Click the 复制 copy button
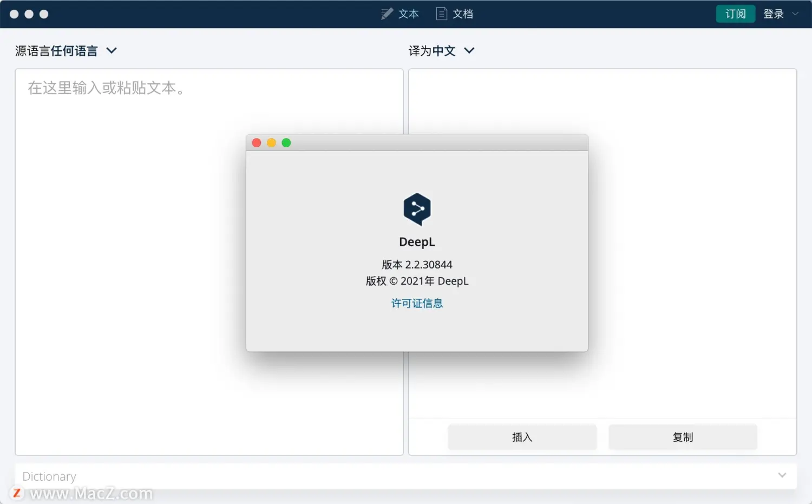The image size is (812, 504). 683,437
